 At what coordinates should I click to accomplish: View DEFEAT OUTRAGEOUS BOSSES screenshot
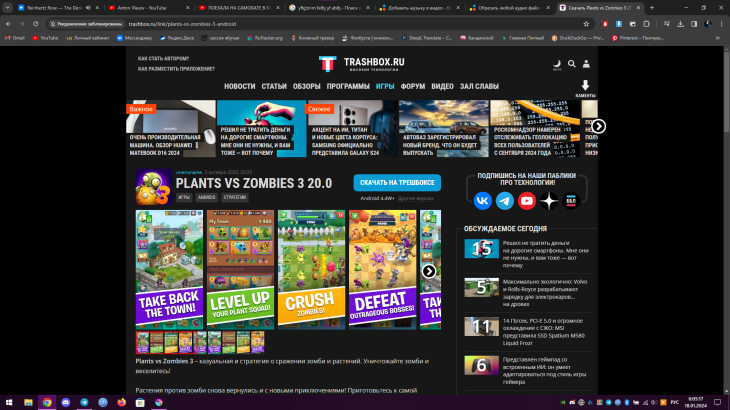pyautogui.click(x=383, y=269)
